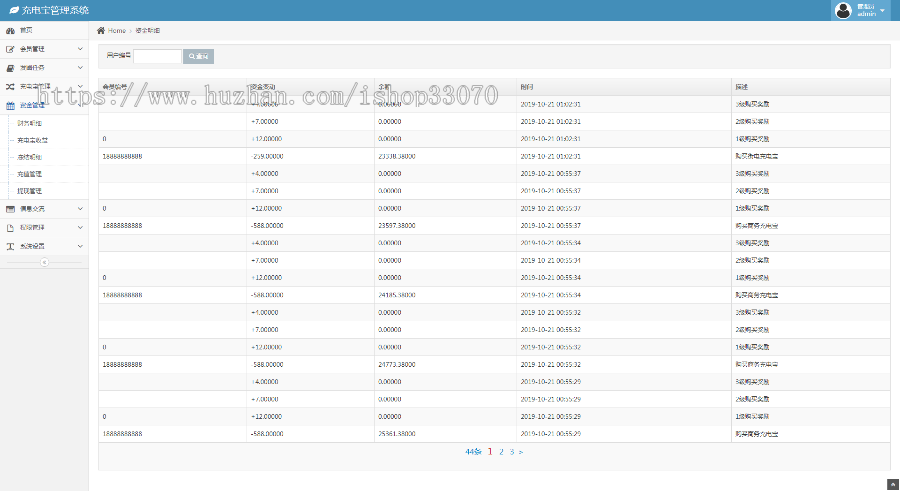Open the 冻结明细 submenu item
This screenshot has width=900, height=491.
29,157
